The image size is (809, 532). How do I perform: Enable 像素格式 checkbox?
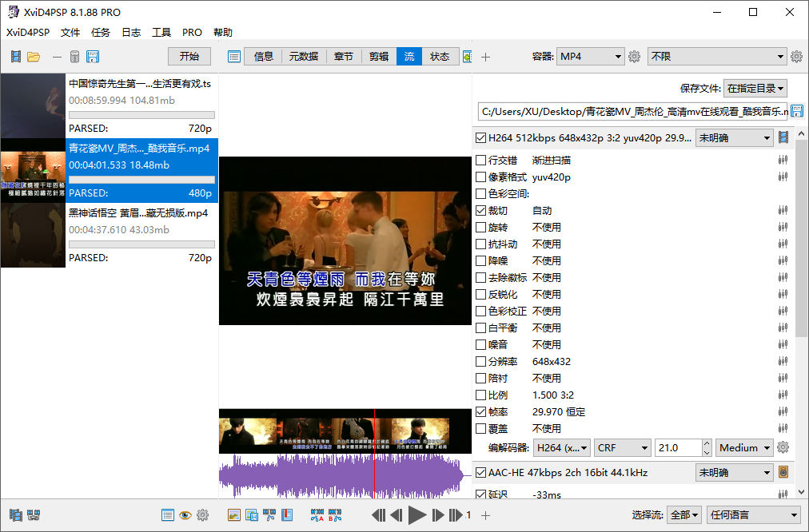pyautogui.click(x=480, y=177)
